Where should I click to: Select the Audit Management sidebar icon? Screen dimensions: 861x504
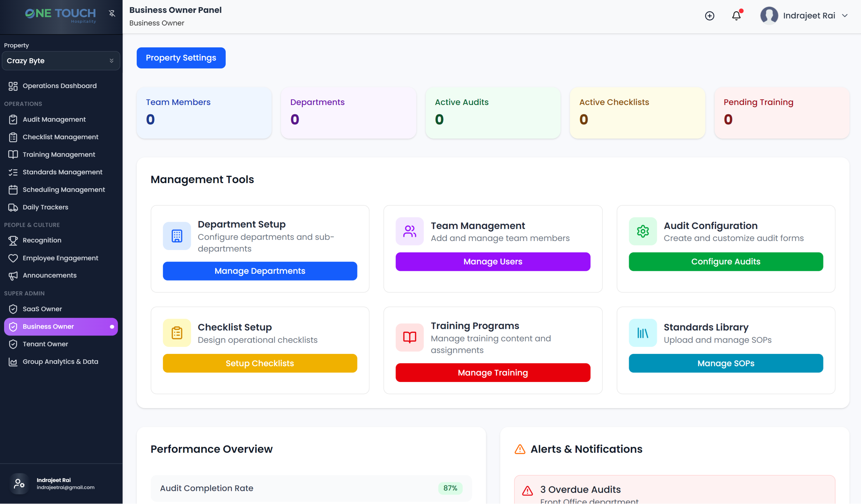click(13, 119)
